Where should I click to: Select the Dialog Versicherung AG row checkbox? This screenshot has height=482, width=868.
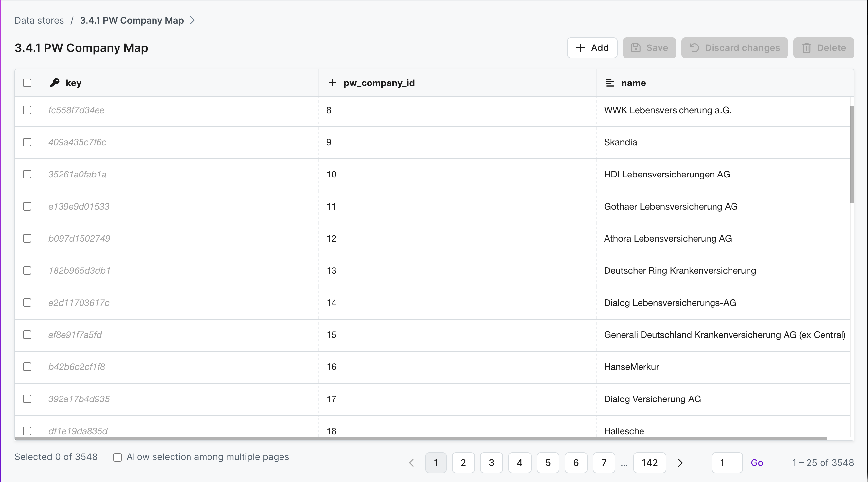click(27, 399)
